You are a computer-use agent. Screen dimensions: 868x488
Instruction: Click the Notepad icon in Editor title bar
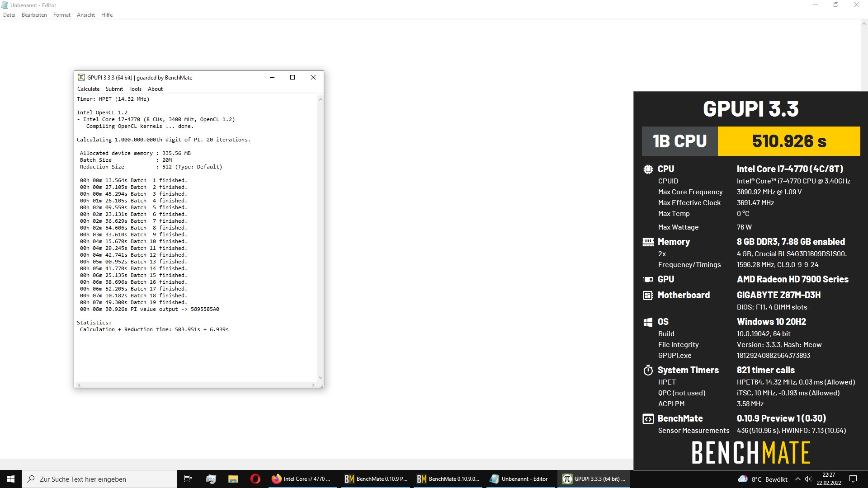5,5
